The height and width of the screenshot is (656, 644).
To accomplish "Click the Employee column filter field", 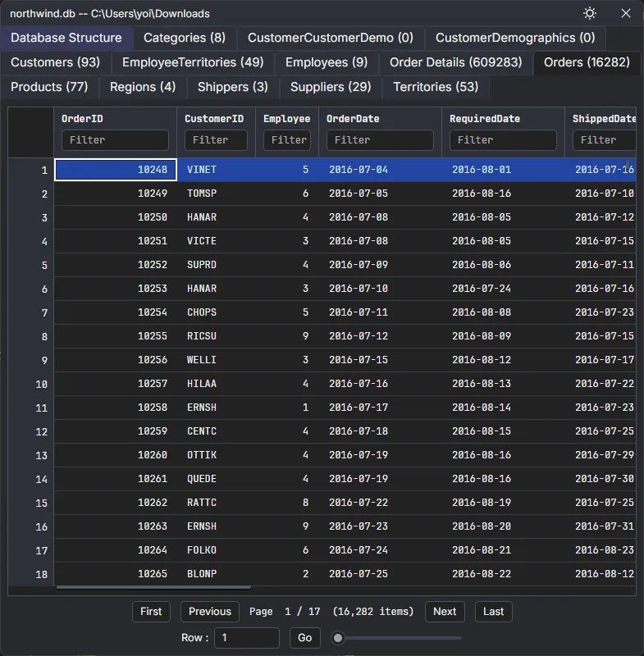I will [x=287, y=139].
